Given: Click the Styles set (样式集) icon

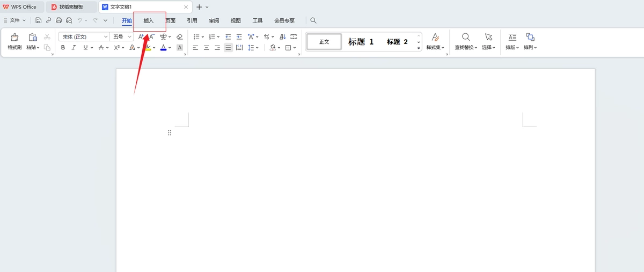Looking at the screenshot, I should pyautogui.click(x=435, y=37).
